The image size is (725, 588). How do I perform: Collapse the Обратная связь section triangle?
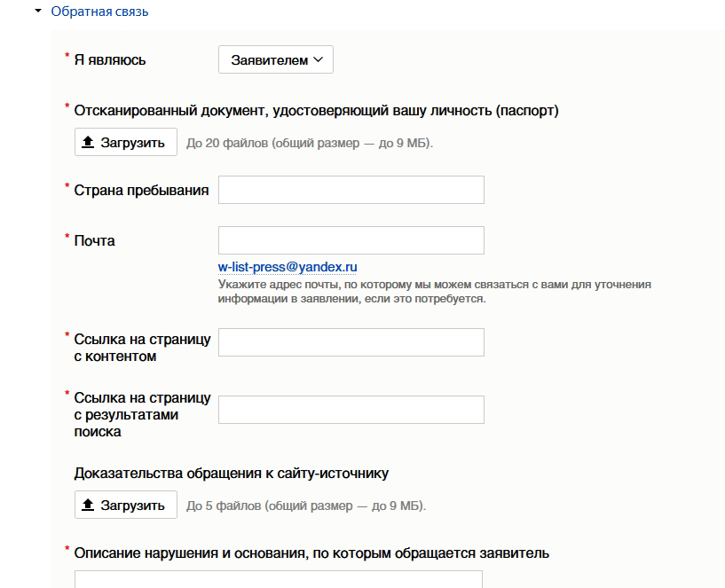pos(38,12)
